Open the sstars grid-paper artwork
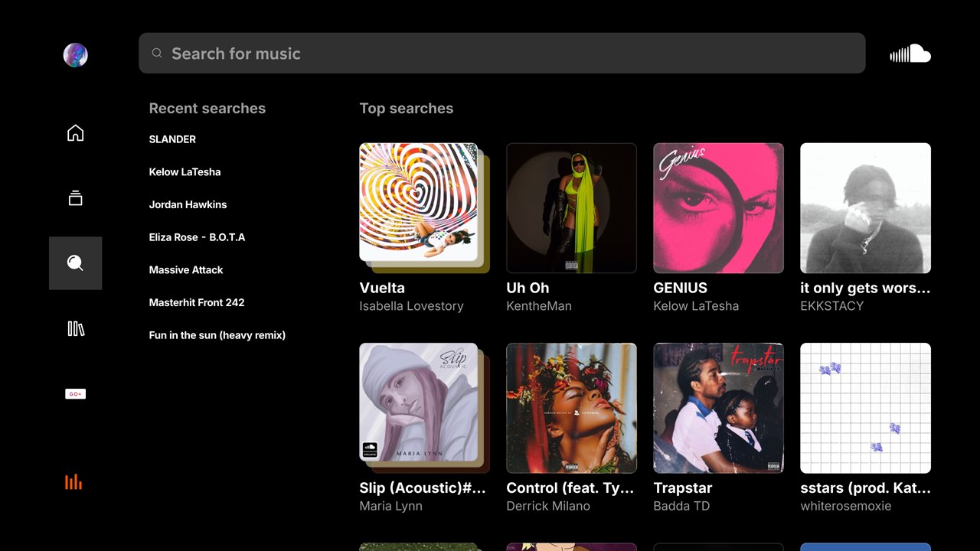The width and height of the screenshot is (980, 551). [865, 408]
